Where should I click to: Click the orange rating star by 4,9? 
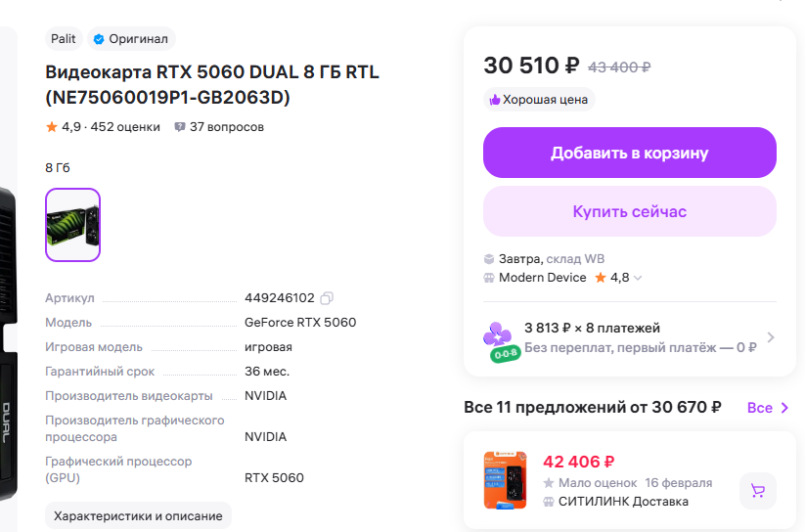point(52,127)
